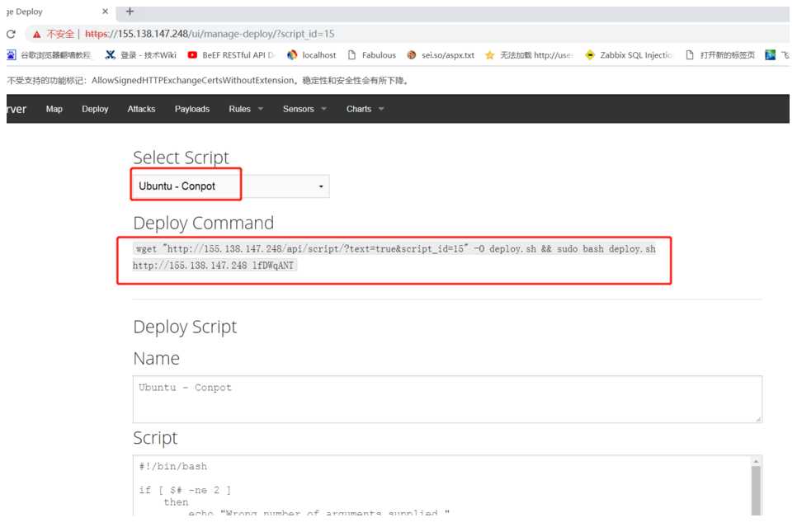Click the Name field containing Ubuntu - Conpot
The image size is (797, 532).
(x=447, y=399)
